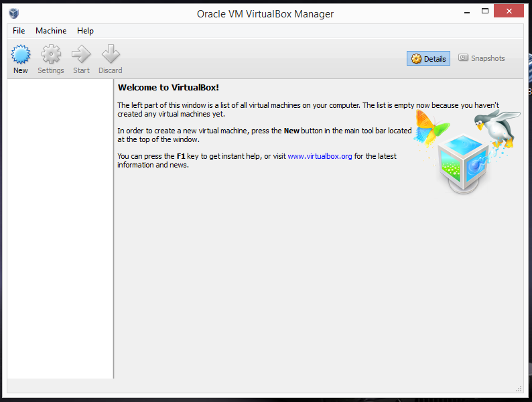Viewport: 532px width, 402px height.
Task: Open the Settings gear in the toolbar
Action: point(51,55)
